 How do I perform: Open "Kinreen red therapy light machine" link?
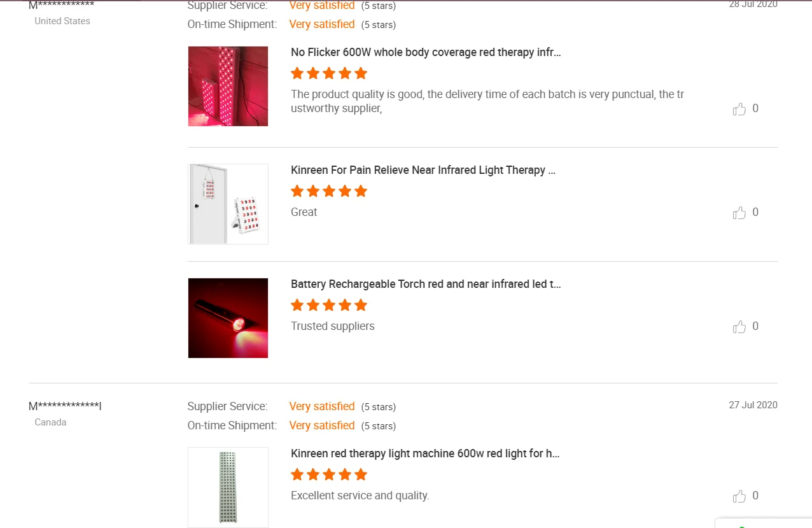coord(425,453)
